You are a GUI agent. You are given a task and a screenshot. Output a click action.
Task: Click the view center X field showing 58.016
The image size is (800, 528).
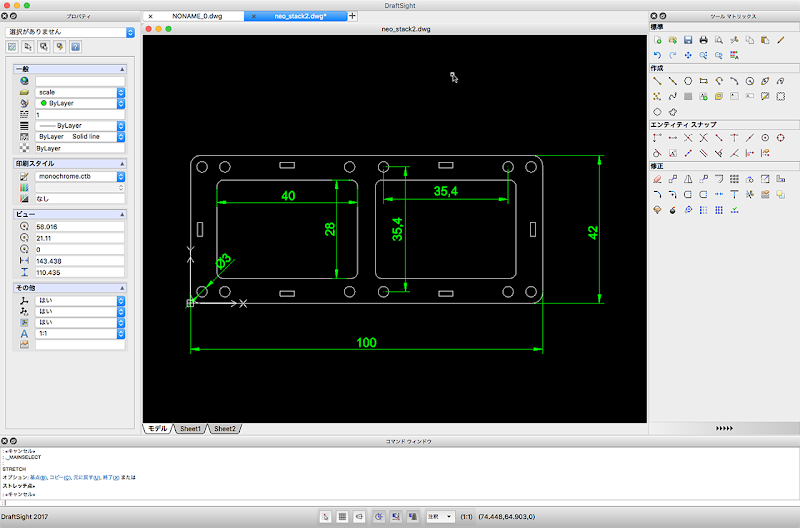tap(80, 227)
